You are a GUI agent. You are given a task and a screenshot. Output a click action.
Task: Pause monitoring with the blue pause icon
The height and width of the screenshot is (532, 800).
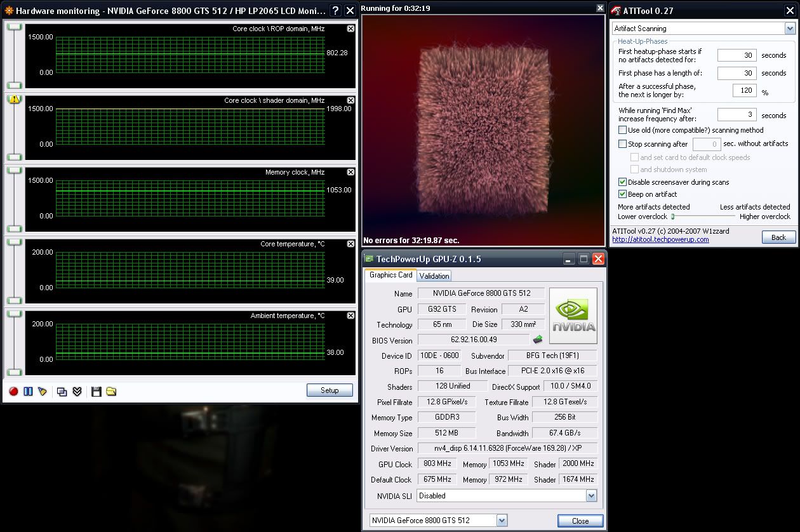pos(28,391)
